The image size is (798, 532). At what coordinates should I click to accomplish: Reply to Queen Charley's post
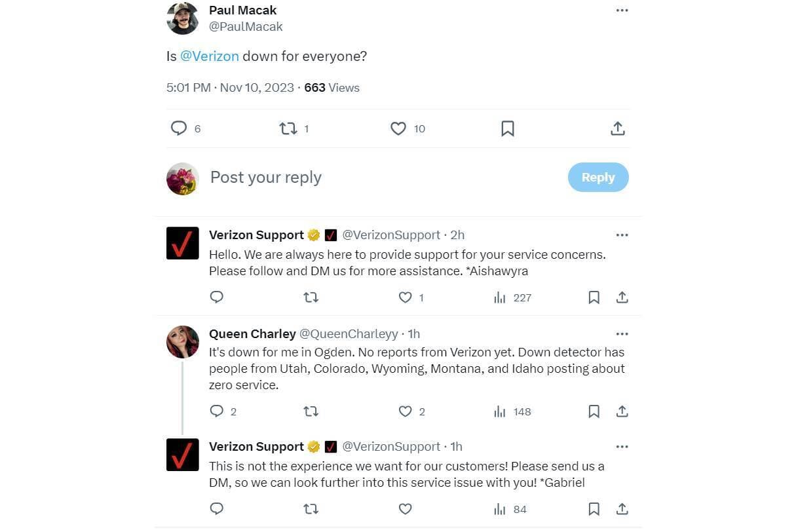pyautogui.click(x=216, y=411)
